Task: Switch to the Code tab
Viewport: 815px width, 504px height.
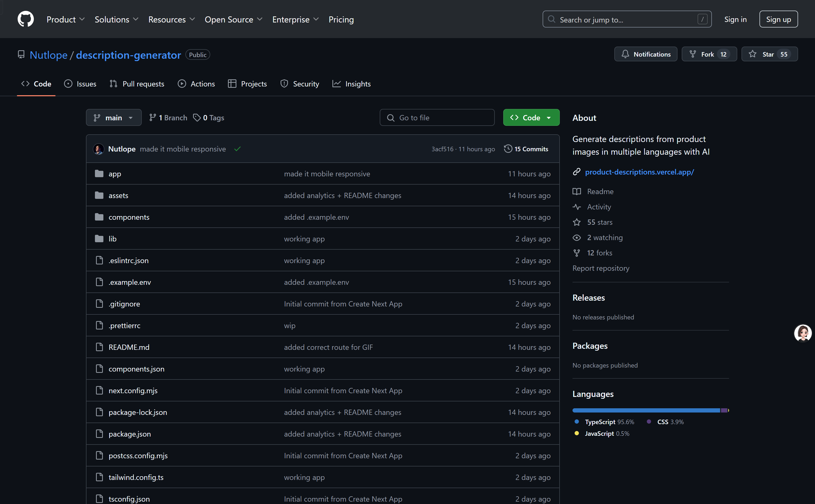Action: pyautogui.click(x=36, y=84)
